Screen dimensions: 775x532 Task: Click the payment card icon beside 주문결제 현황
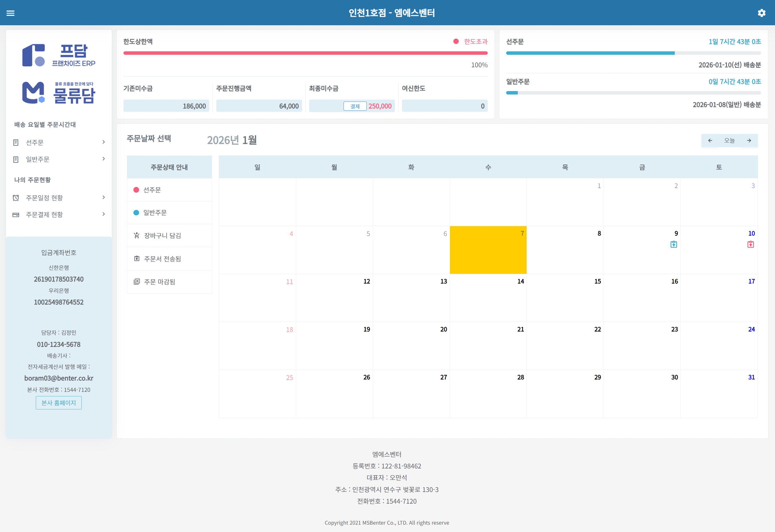tap(16, 214)
